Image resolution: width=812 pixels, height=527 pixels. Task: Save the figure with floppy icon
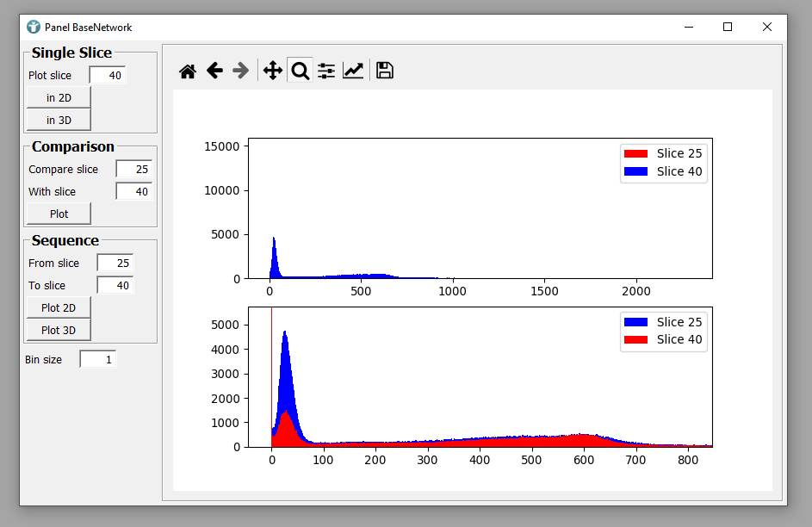(x=385, y=71)
